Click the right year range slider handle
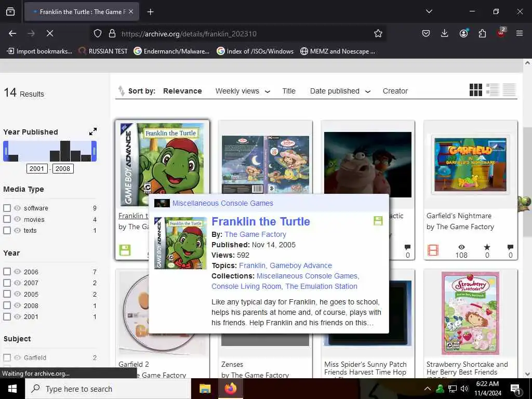The width and height of the screenshot is (532, 399). click(95, 151)
